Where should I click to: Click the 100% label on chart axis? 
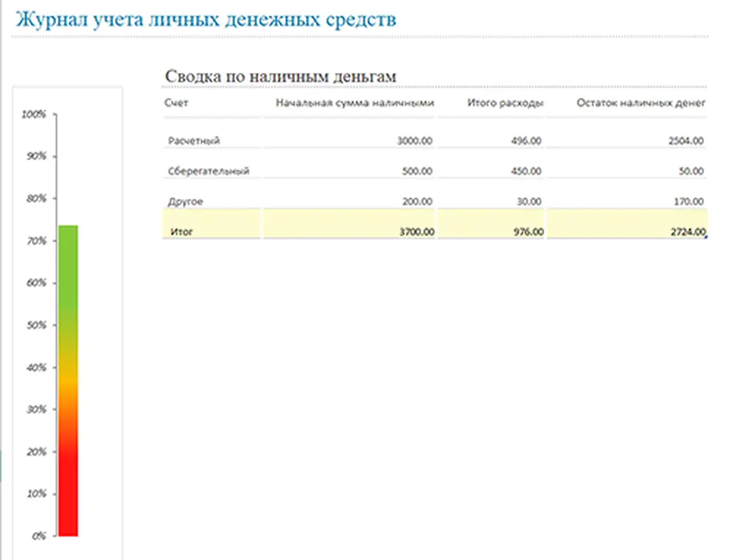[34, 114]
